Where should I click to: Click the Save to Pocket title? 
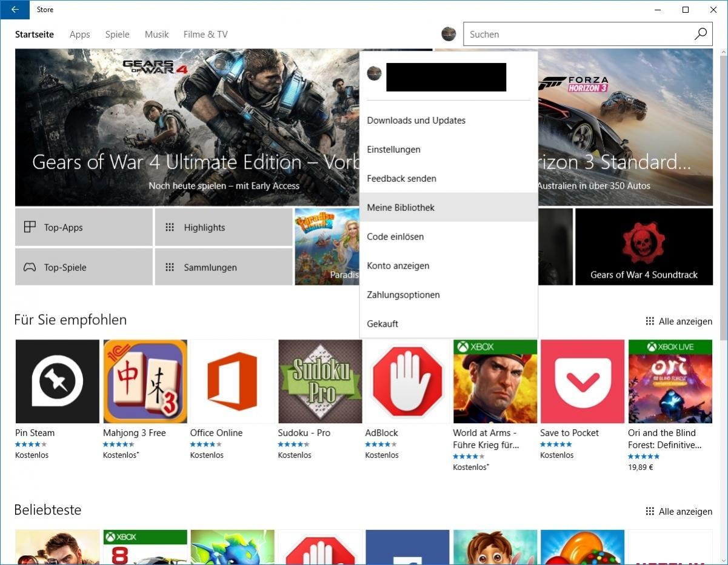(569, 433)
